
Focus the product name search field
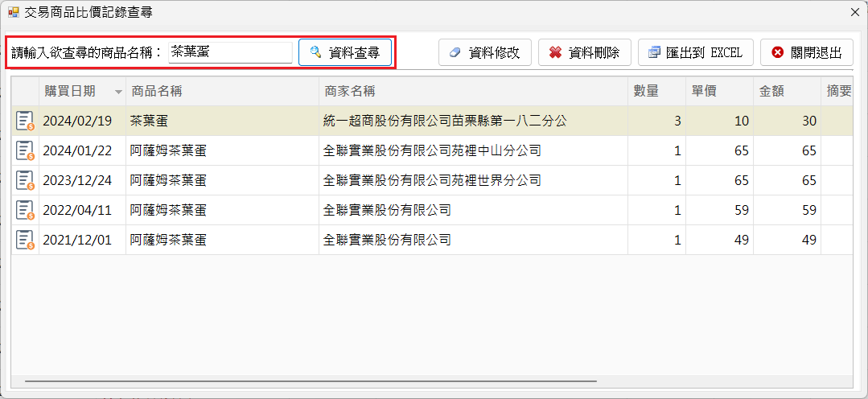click(x=230, y=52)
